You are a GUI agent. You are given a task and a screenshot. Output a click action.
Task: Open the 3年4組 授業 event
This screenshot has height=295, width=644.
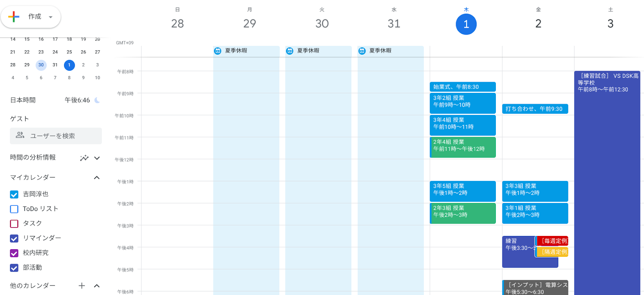pyautogui.click(x=463, y=125)
